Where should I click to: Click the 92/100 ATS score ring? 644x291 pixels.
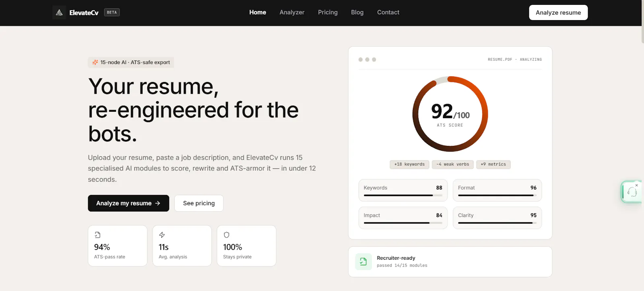click(x=450, y=114)
